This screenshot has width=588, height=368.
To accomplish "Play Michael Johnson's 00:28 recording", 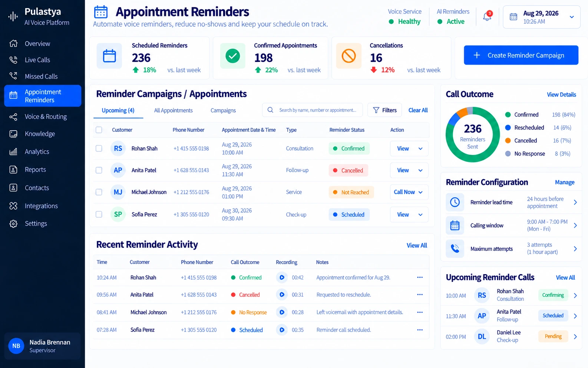I will click(x=282, y=312).
